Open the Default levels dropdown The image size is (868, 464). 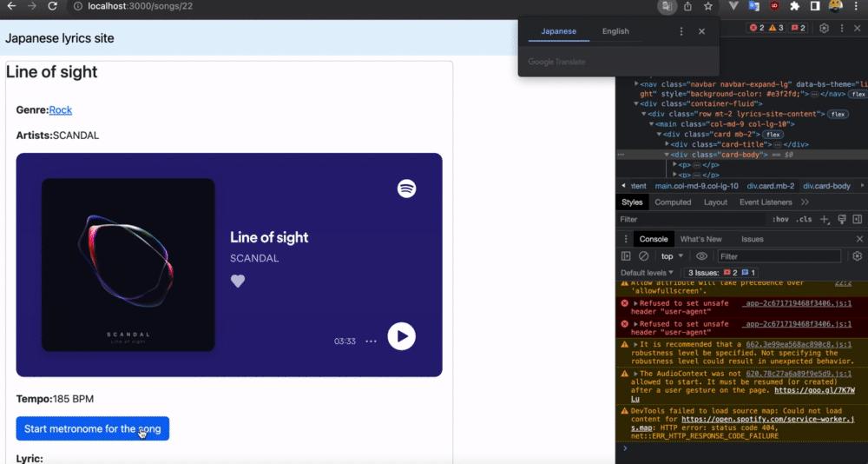tap(648, 273)
